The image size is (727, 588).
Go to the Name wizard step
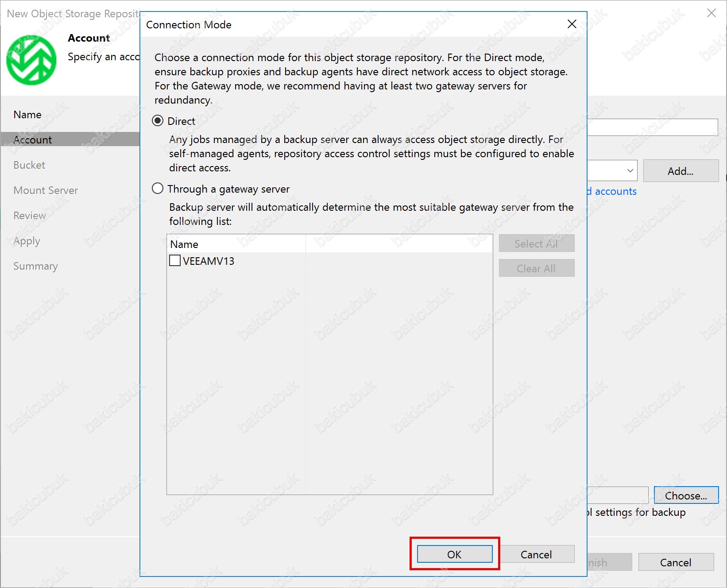point(27,115)
